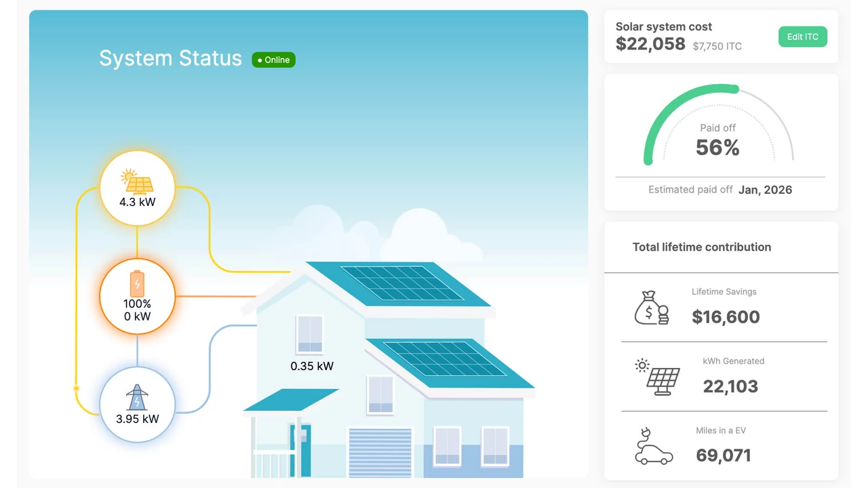This screenshot has height=488, width=868.
Task: Click the house 0.35 kW consumption label
Action: click(312, 366)
